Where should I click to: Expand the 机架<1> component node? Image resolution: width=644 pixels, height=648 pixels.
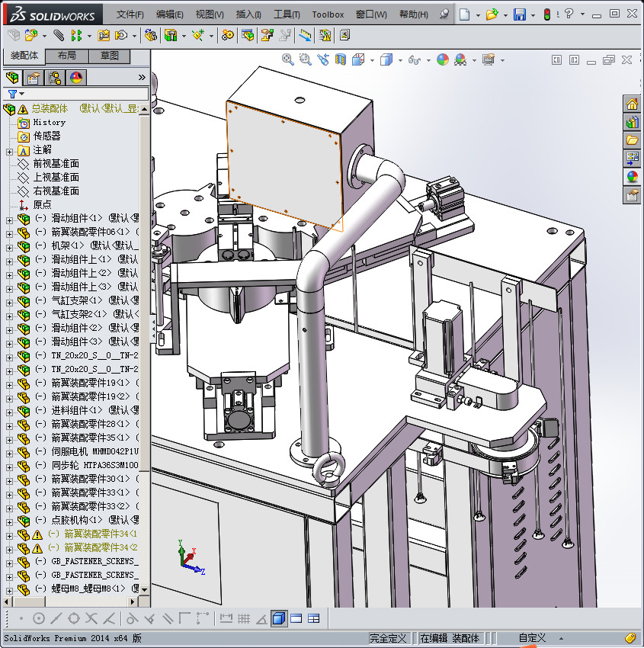pos(9,246)
